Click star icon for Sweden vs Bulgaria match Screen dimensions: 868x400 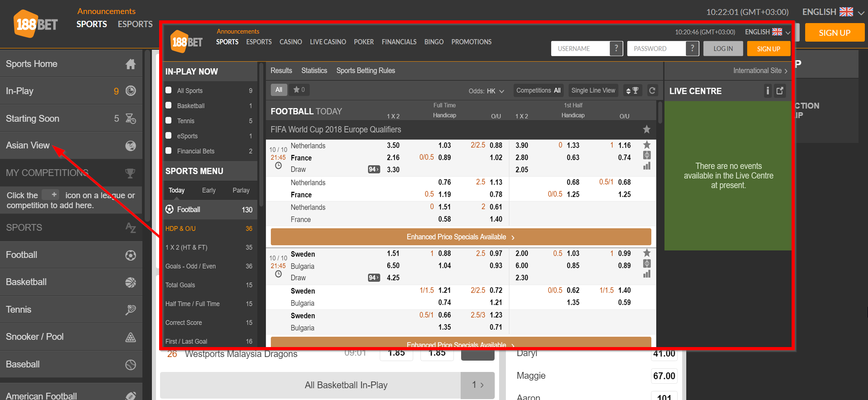647,253
